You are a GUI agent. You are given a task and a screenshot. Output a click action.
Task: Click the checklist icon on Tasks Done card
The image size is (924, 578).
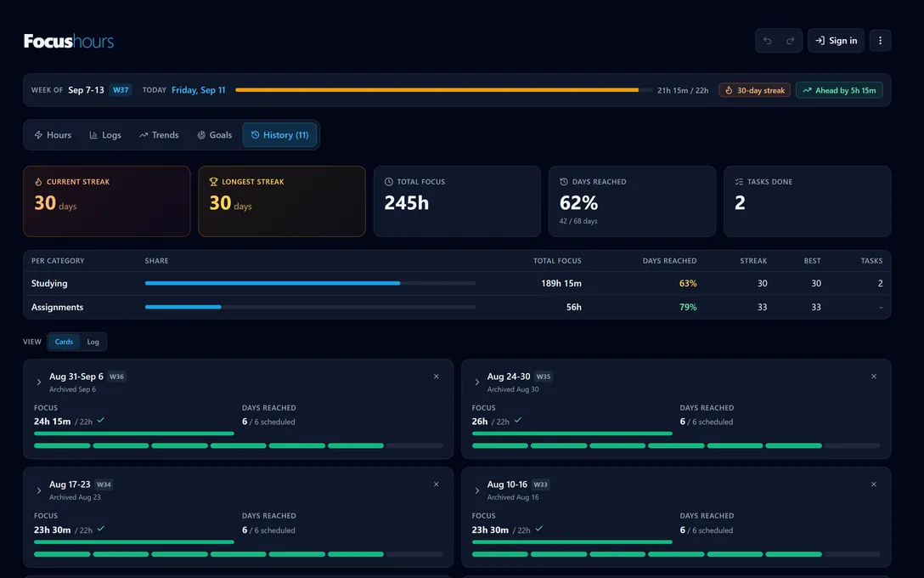pos(739,182)
